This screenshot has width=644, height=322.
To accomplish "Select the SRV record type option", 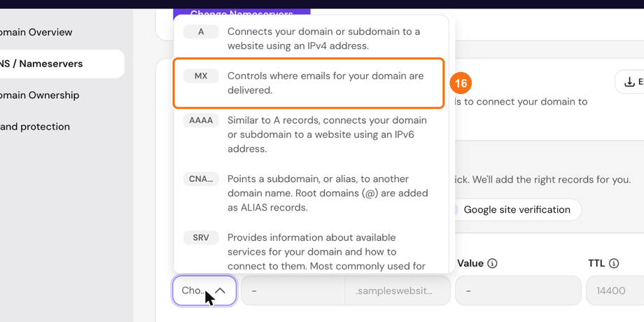I will 311,251.
